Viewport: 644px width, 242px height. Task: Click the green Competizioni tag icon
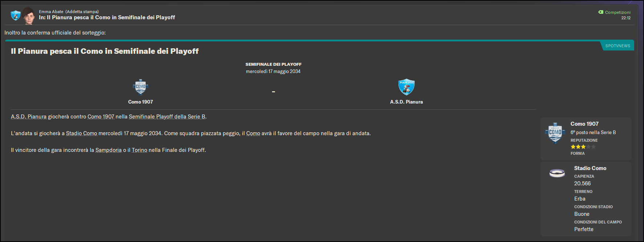(601, 12)
